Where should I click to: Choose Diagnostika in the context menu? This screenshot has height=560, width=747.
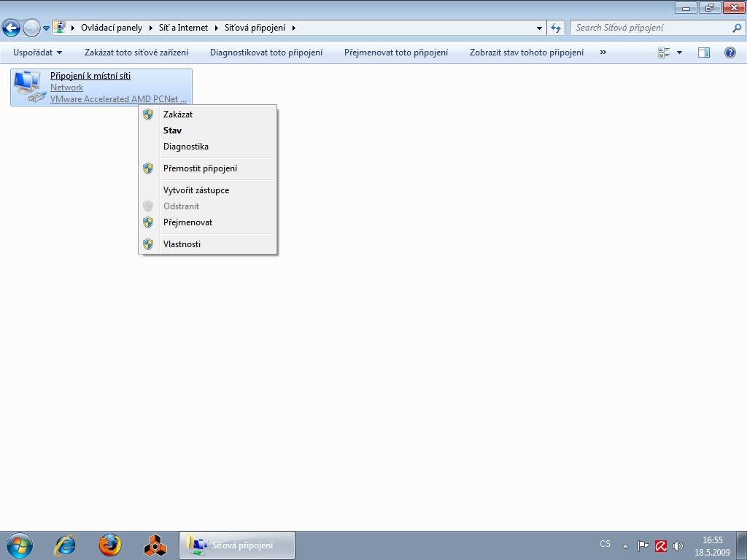pyautogui.click(x=208, y=147)
